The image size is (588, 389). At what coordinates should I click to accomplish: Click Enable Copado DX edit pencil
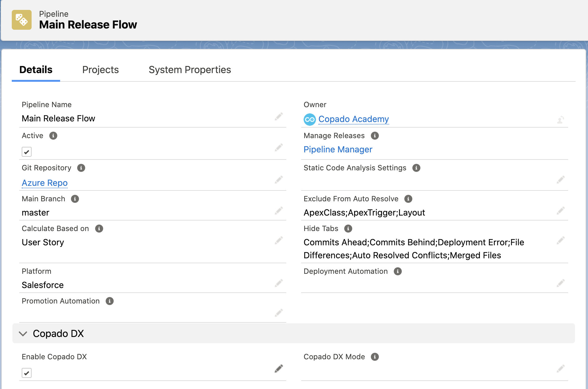coord(279,369)
